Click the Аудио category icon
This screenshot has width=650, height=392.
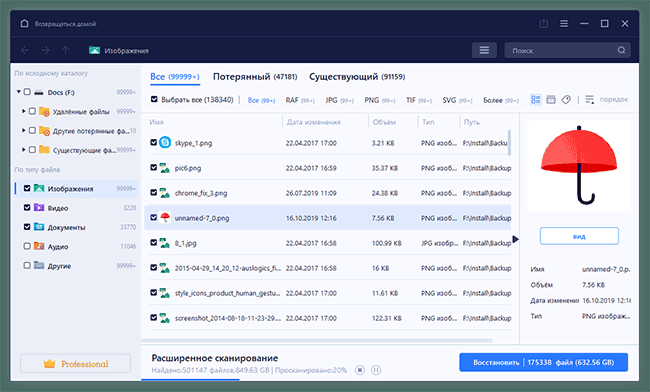click(39, 246)
